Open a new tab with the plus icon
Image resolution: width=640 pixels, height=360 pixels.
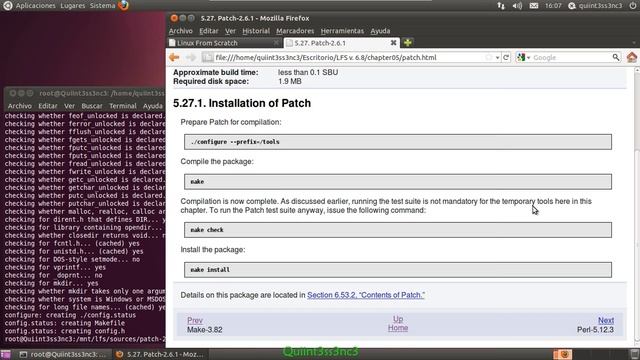(407, 42)
